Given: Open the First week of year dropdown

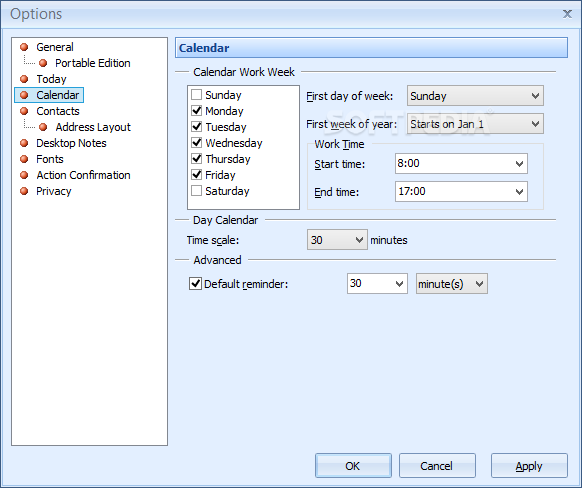Looking at the screenshot, I should 475,124.
